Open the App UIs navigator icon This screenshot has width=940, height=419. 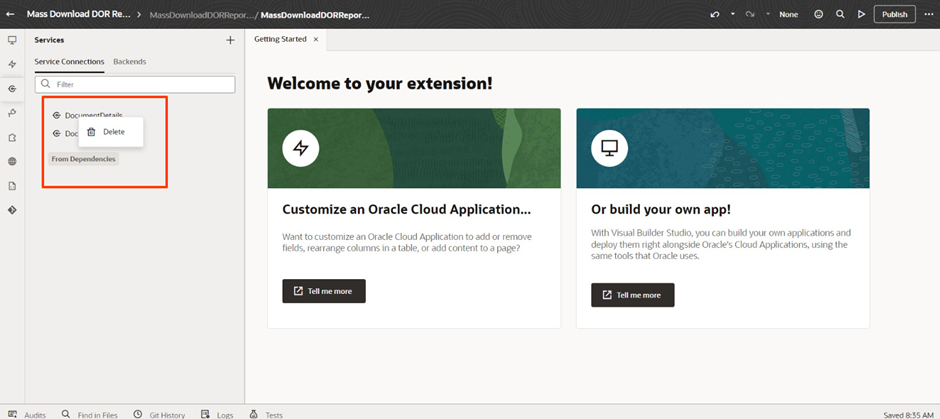point(12,40)
